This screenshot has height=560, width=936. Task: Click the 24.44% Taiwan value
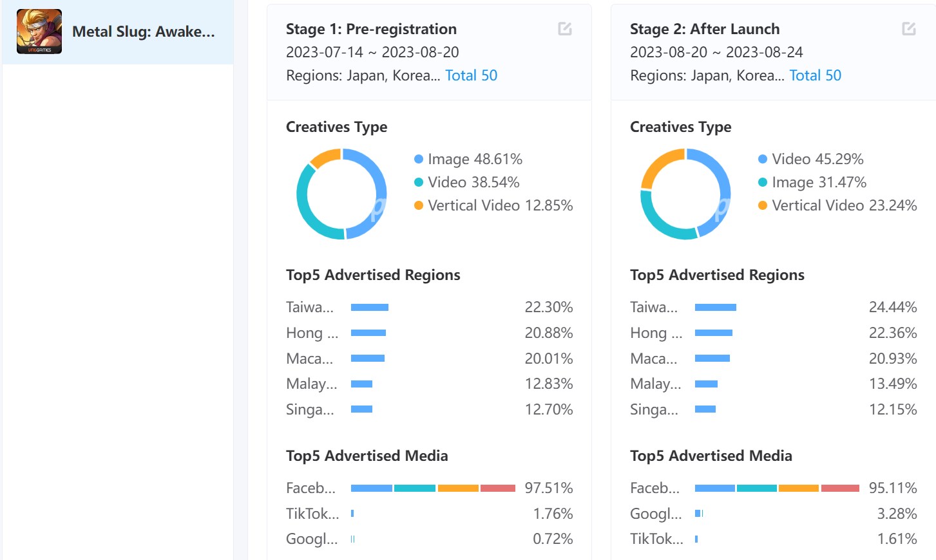[893, 307]
